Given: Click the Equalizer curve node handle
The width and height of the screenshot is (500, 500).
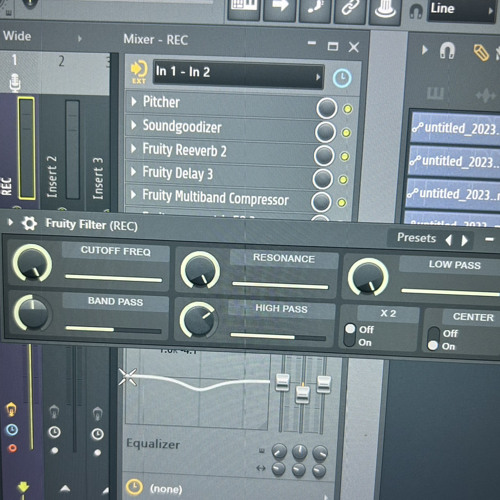Looking at the screenshot, I should point(128,377).
